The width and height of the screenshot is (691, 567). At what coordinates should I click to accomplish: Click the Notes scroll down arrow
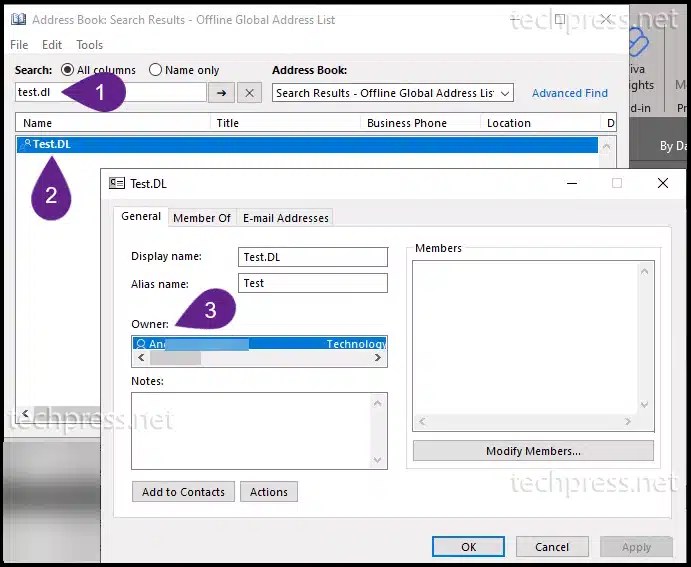[378, 460]
